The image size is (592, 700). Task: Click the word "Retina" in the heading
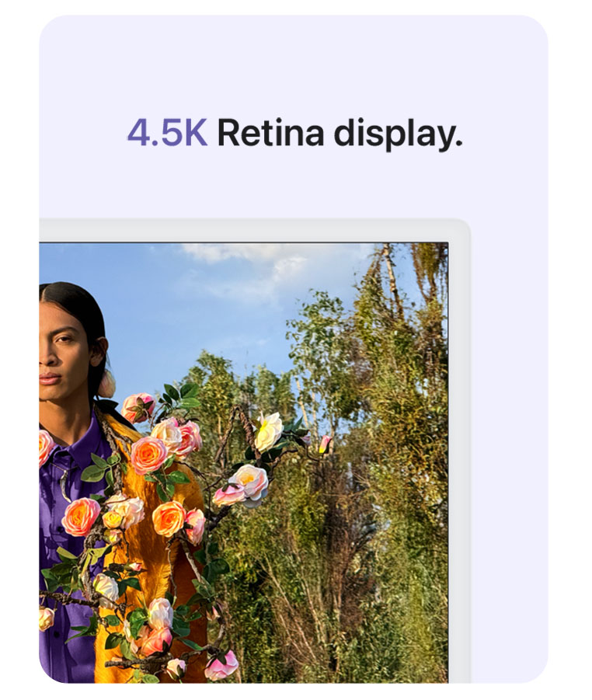[270, 133]
